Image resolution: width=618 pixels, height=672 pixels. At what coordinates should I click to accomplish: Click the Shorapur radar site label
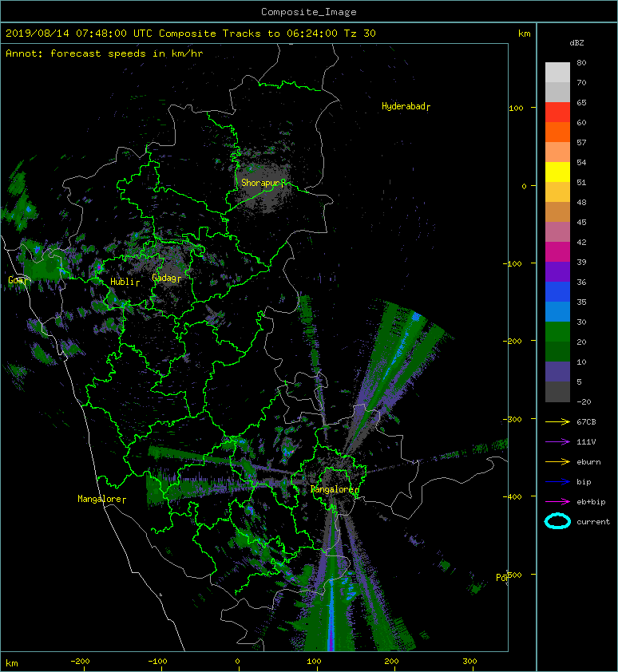tap(263, 183)
